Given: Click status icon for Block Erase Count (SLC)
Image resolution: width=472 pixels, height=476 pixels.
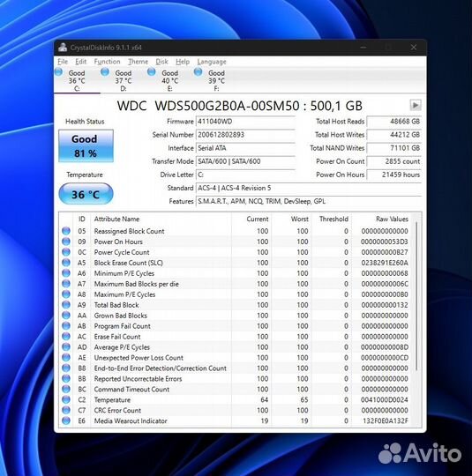Looking at the screenshot, I should pos(66,263).
